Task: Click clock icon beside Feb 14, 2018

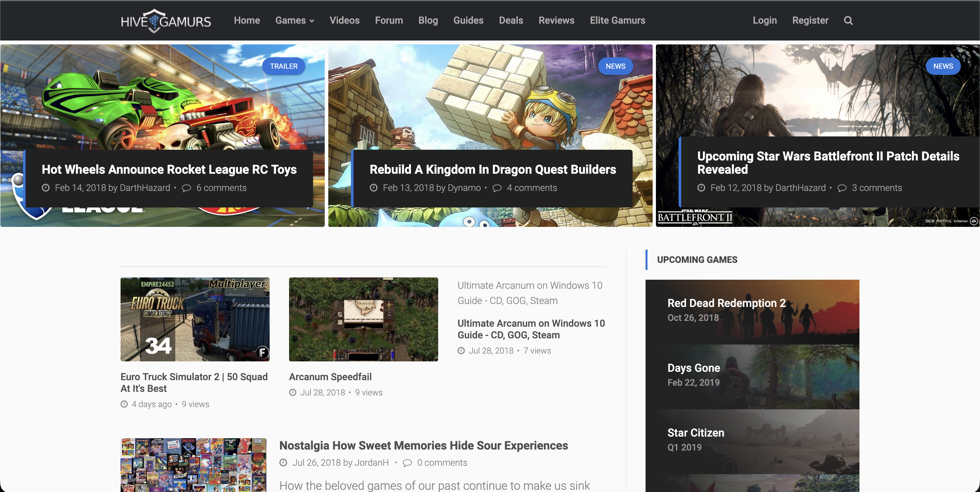Action: tap(46, 188)
